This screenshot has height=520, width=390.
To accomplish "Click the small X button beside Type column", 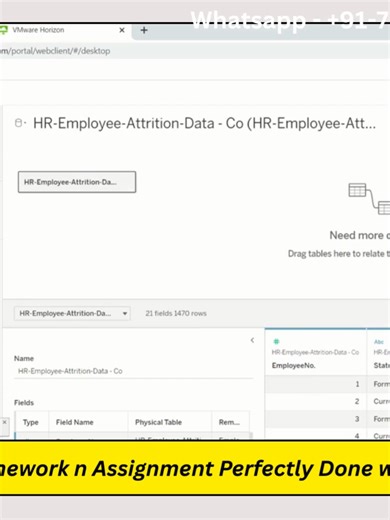I will coord(4,422).
